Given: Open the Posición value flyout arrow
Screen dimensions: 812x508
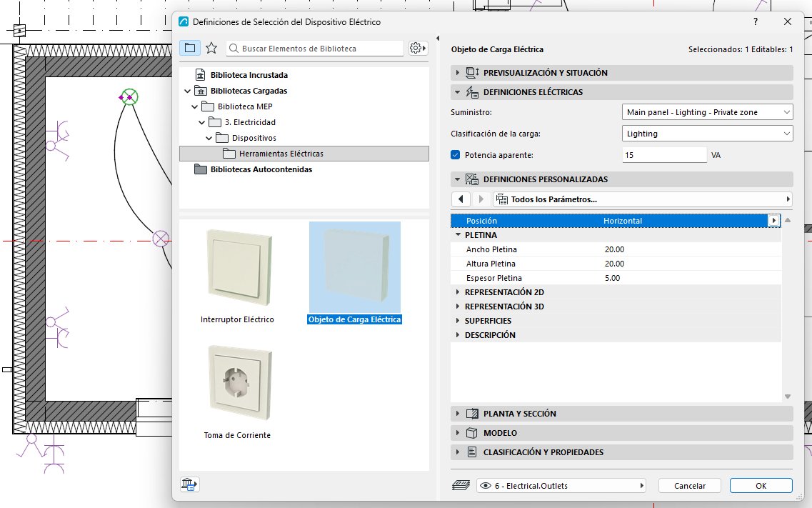Looking at the screenshot, I should coord(773,221).
